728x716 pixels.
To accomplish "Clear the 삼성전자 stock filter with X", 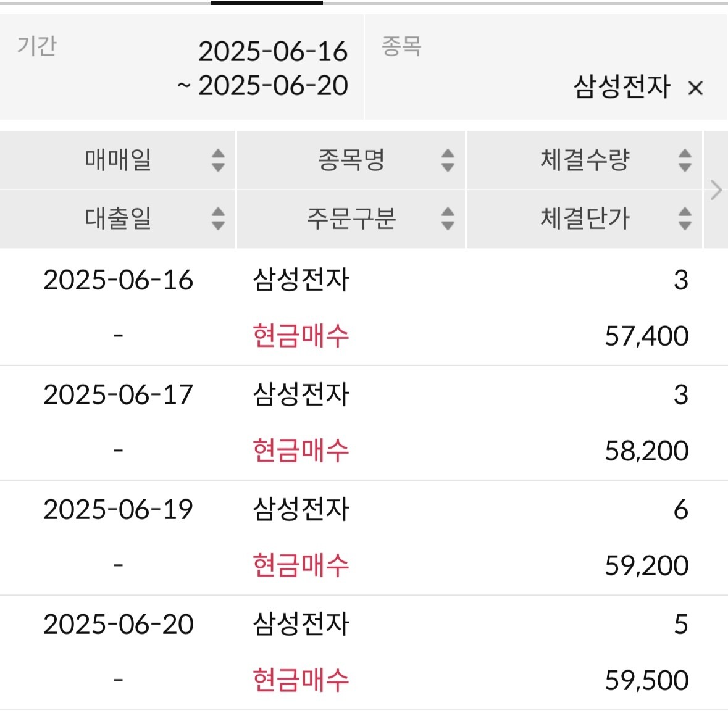I will [x=695, y=88].
